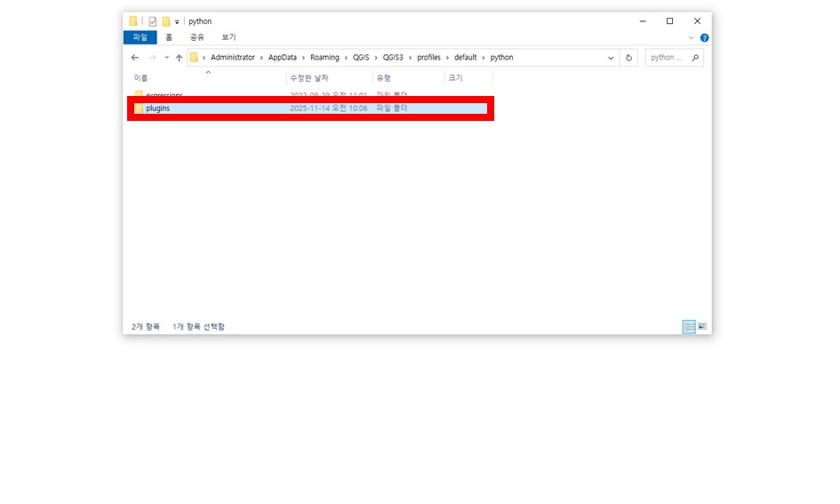
Task: Open the 공유 ribbon tab
Action: pos(196,37)
